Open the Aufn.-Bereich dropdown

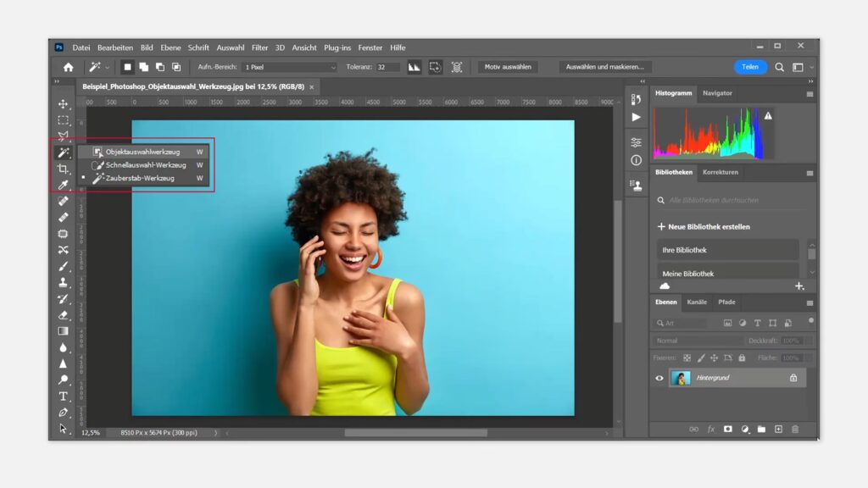(290, 67)
